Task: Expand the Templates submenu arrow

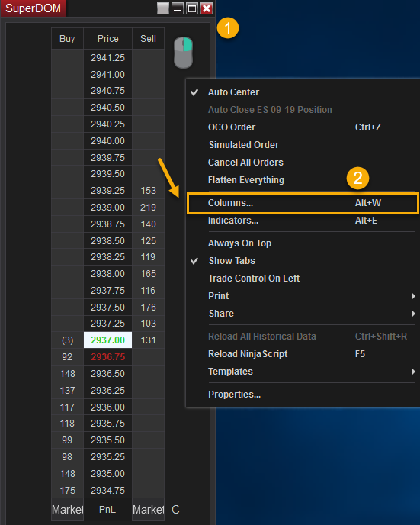Action: pos(413,372)
